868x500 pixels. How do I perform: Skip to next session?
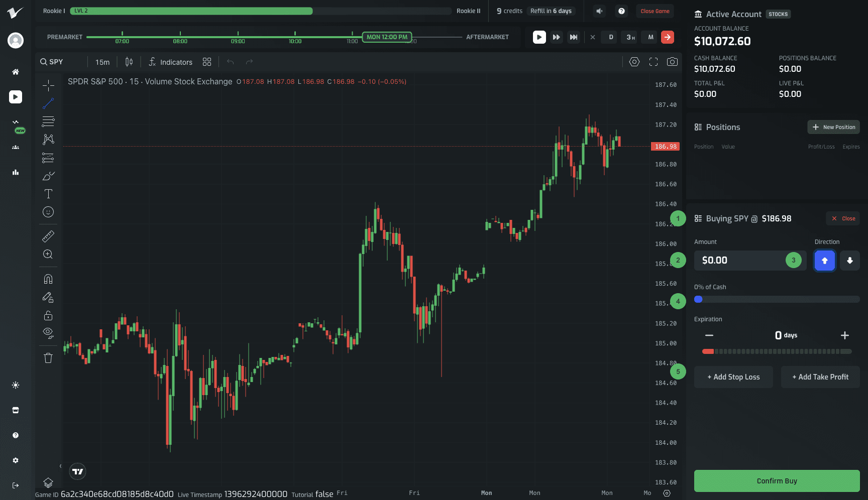click(x=574, y=37)
